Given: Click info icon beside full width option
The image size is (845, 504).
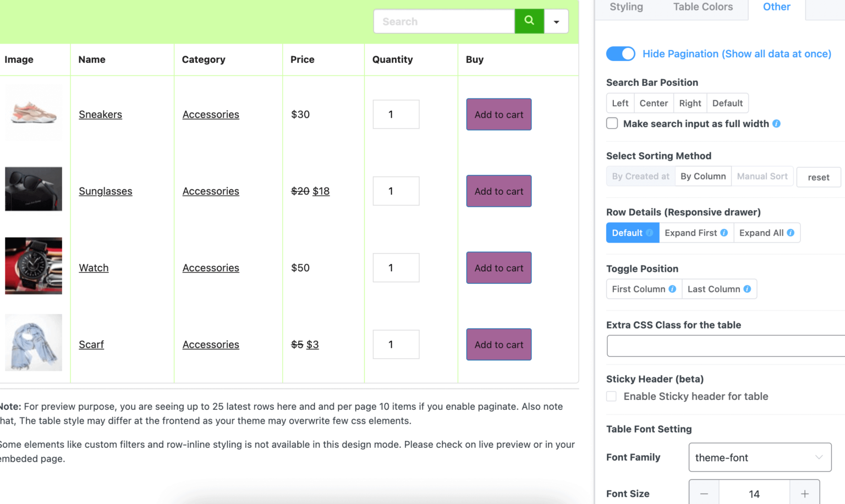Looking at the screenshot, I should coord(776,124).
